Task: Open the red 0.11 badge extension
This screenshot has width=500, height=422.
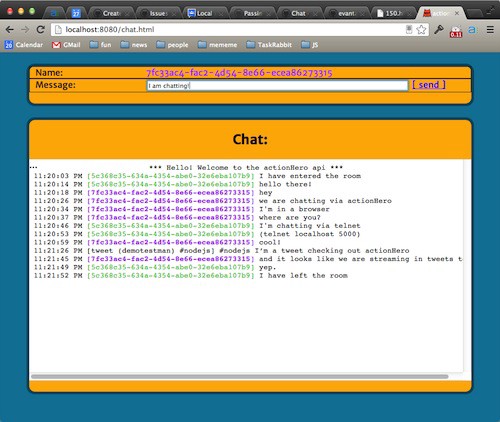Action: pos(456,31)
